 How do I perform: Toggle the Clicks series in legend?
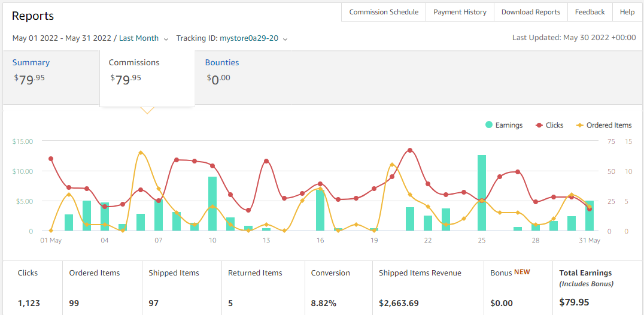549,125
